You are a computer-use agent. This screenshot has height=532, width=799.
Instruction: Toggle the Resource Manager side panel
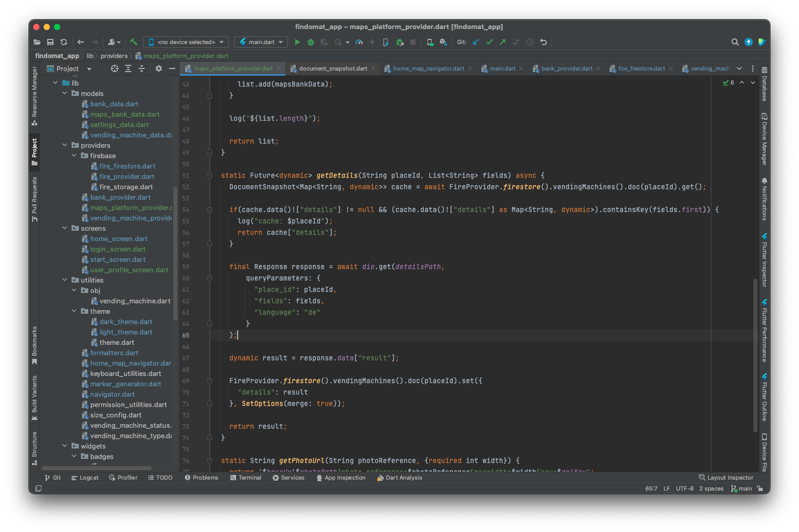34,96
